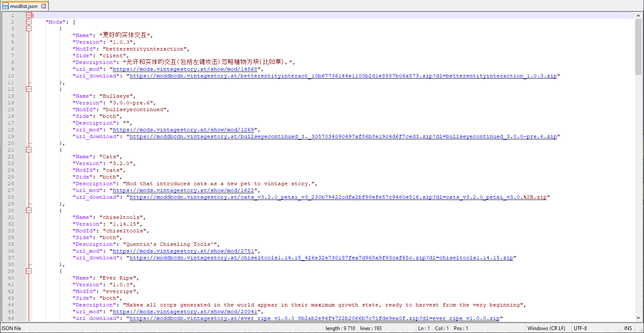
Task: Collapse the fold marker on line 3
Action: (29, 29)
